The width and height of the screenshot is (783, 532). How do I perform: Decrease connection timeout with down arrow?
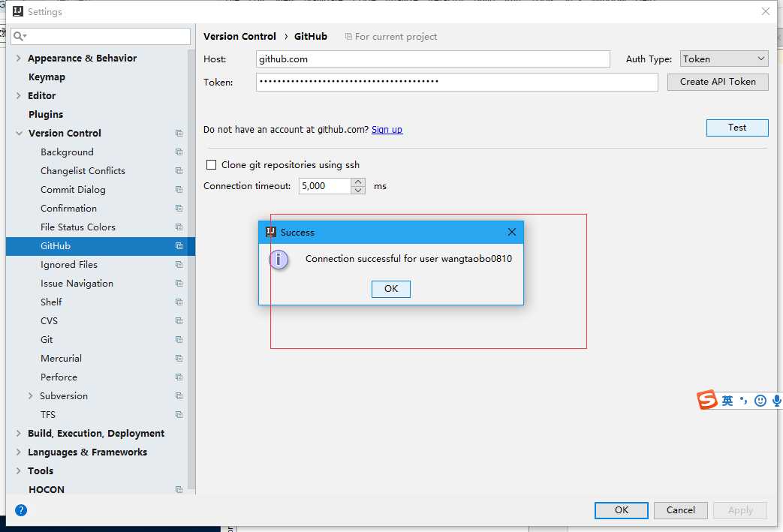coord(358,190)
